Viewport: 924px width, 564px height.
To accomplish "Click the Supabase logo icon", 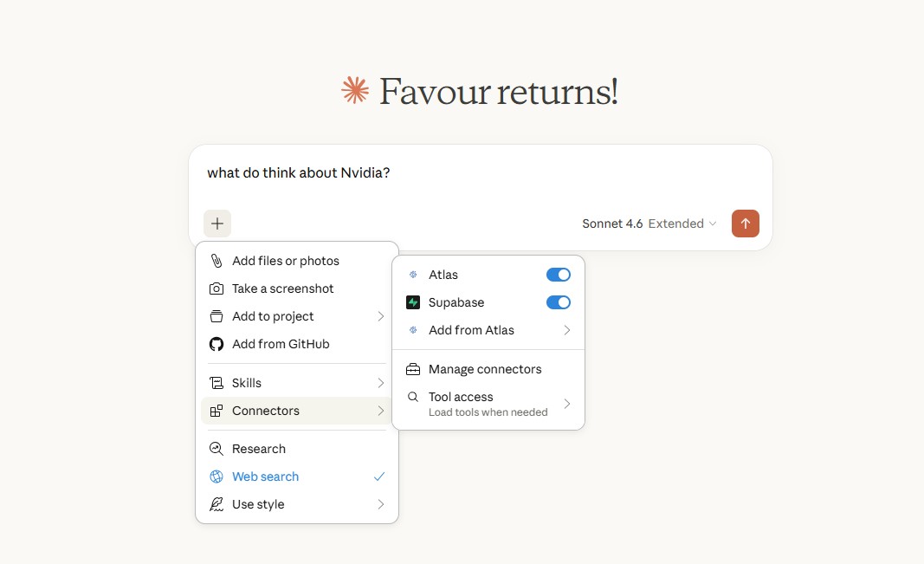I will pyautogui.click(x=413, y=302).
